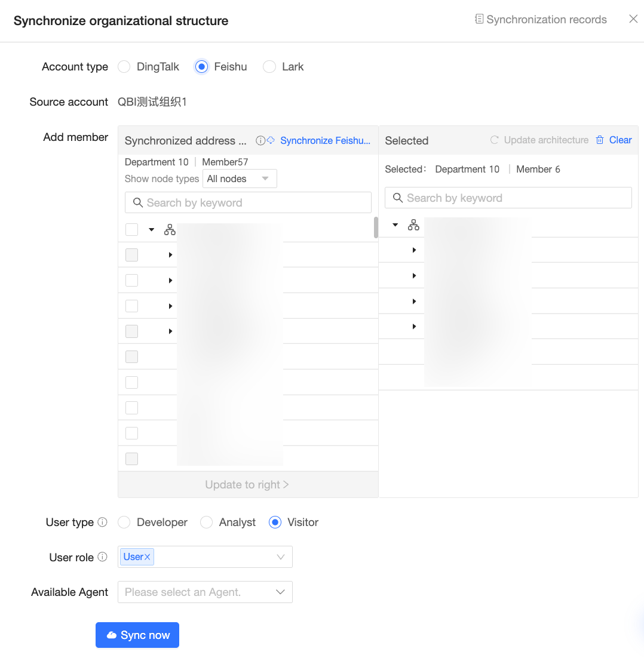Tick the second department checkbox under the root
Viewport: 644px width, 658px height.
pos(132,280)
